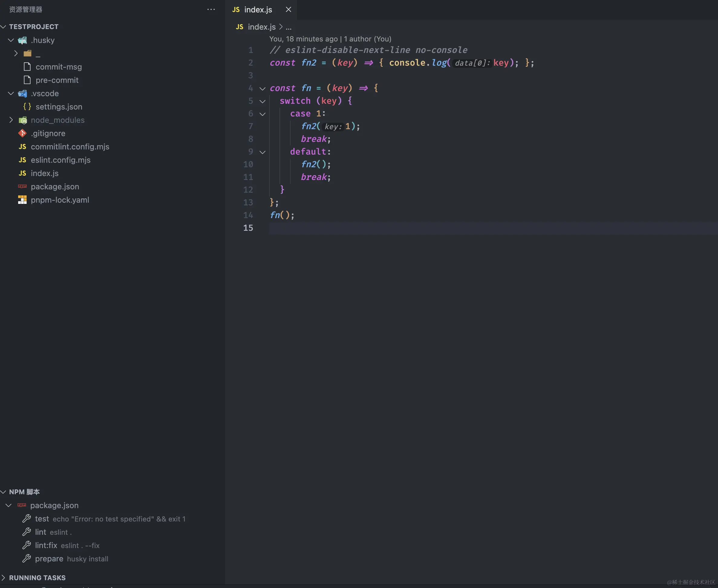Click the wrench icon beside the test script
718x588 pixels.
(26, 518)
